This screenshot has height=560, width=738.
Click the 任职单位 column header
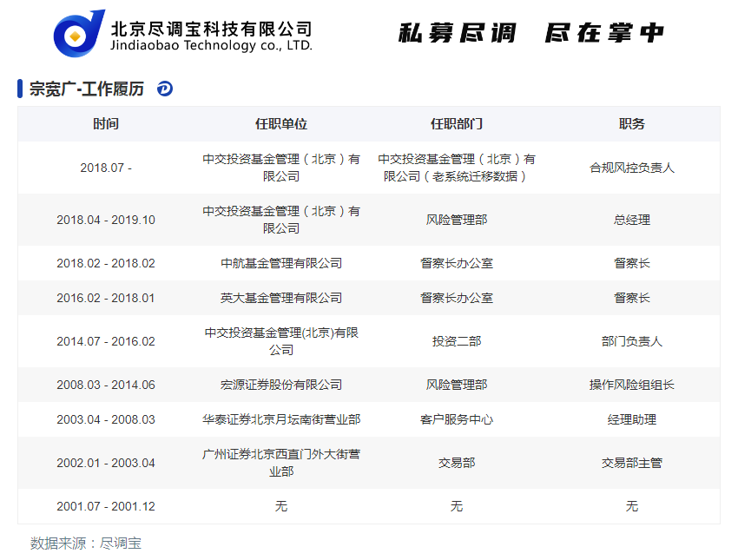[x=281, y=124]
